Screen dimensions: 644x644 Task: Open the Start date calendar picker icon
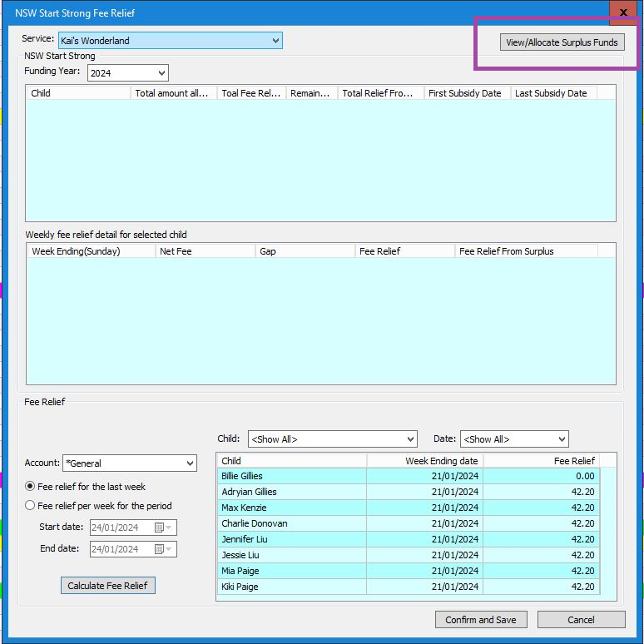tap(159, 528)
